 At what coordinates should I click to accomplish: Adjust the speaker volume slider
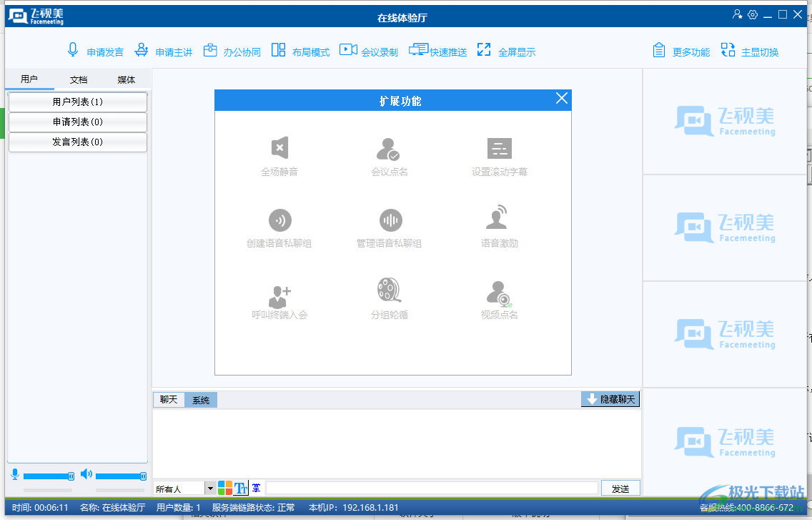tap(119, 476)
